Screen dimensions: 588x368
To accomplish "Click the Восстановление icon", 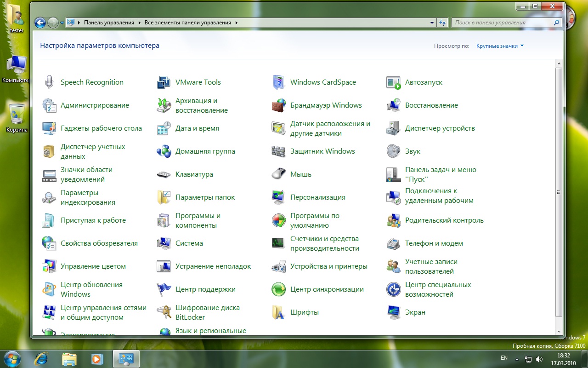I will click(394, 105).
